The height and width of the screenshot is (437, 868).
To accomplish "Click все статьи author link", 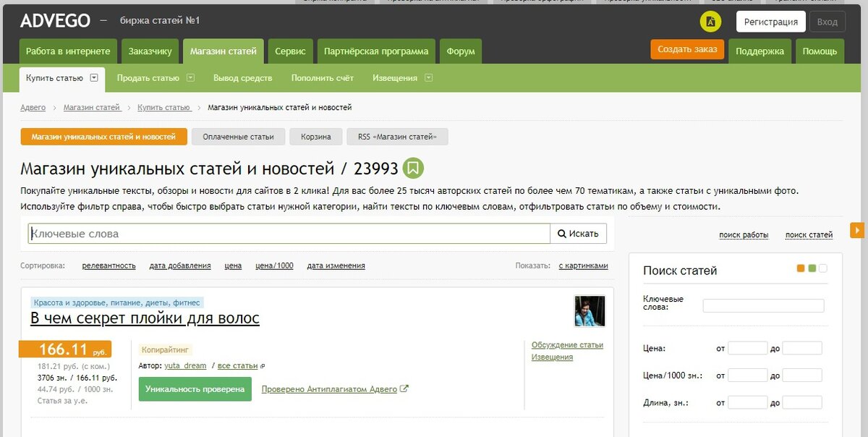I will (x=238, y=366).
